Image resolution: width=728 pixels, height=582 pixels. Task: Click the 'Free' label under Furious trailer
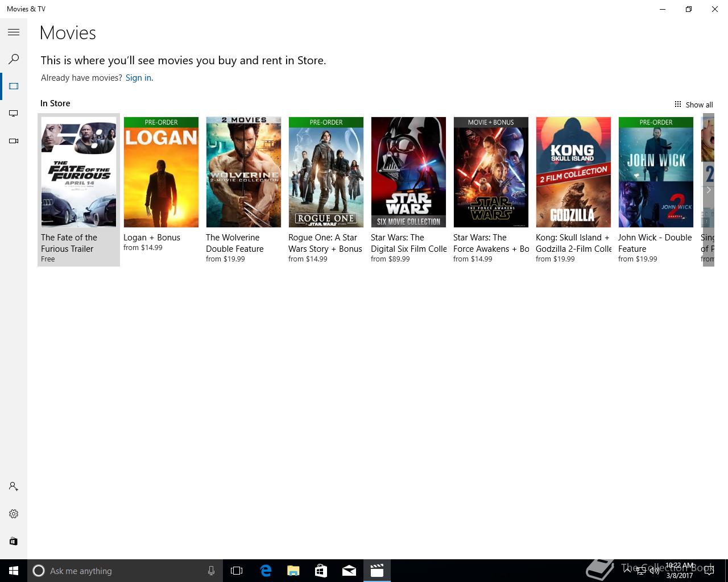[48, 259]
